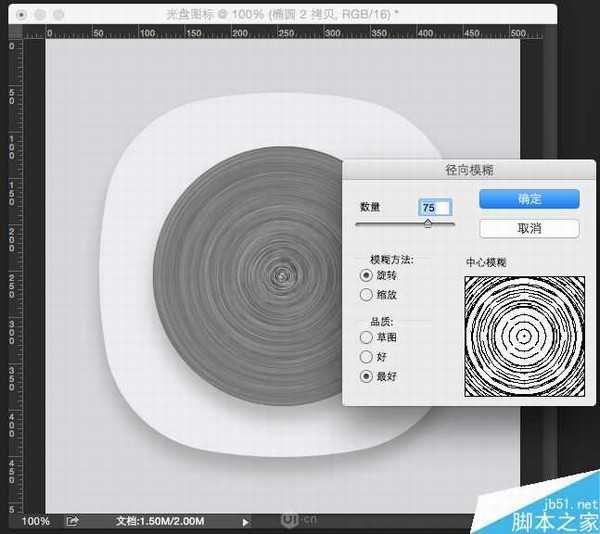
Task: Click the 径向模糊 dialog title bar
Action: [468, 170]
